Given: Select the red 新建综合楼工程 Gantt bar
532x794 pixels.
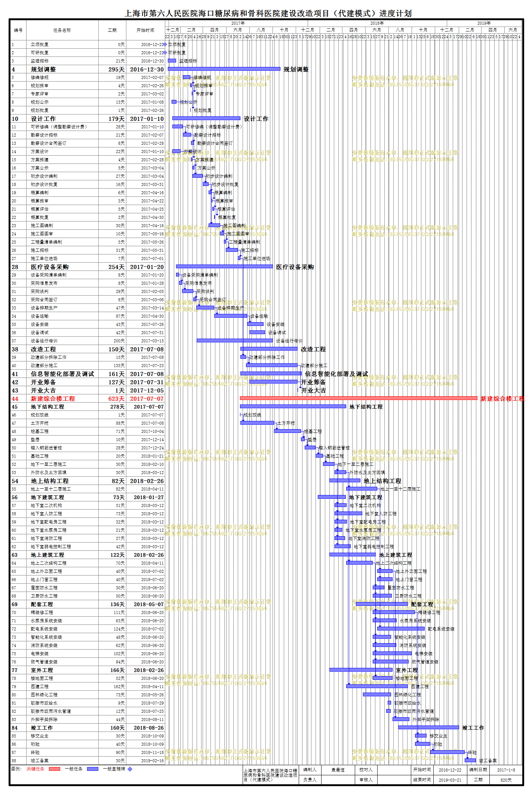Looking at the screenshot, I should (359, 398).
